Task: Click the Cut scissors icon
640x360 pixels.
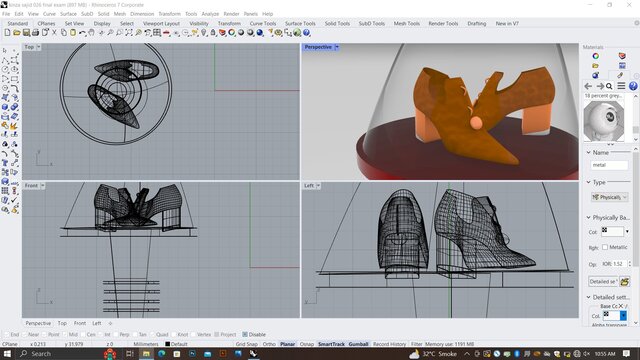Action: 54,33
